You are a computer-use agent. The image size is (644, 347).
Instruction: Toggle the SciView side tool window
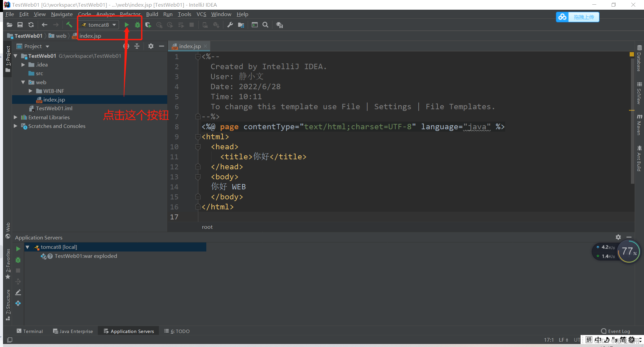coord(639,93)
